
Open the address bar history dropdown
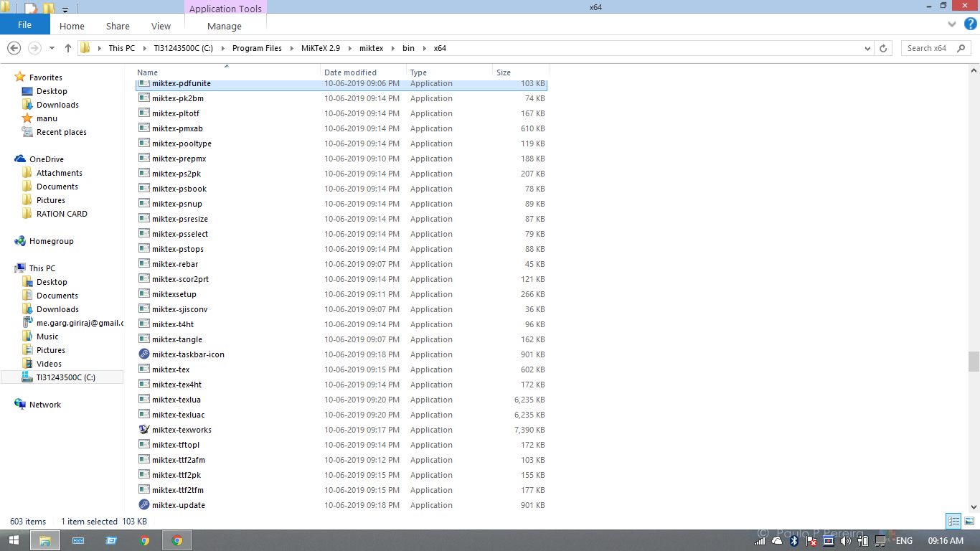[867, 48]
